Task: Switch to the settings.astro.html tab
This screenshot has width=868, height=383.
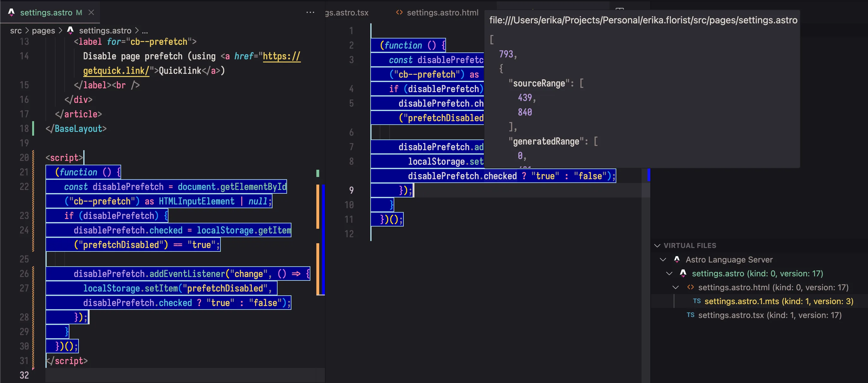Action: (x=437, y=13)
